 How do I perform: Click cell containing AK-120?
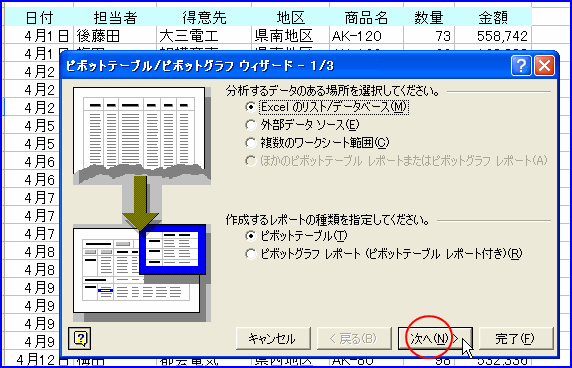click(366, 36)
